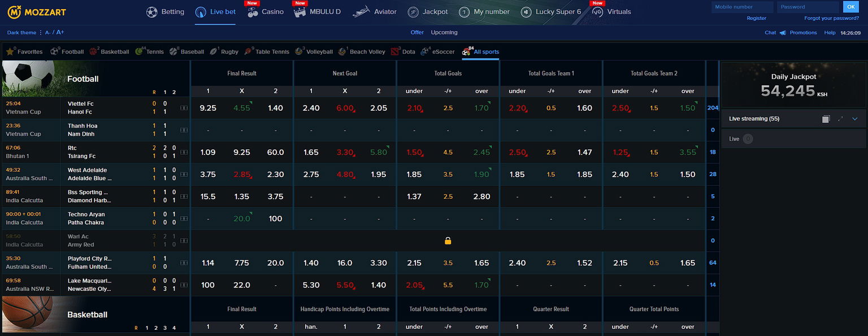
Task: Expand 64 more markets for Playford City
Action: pos(713,263)
